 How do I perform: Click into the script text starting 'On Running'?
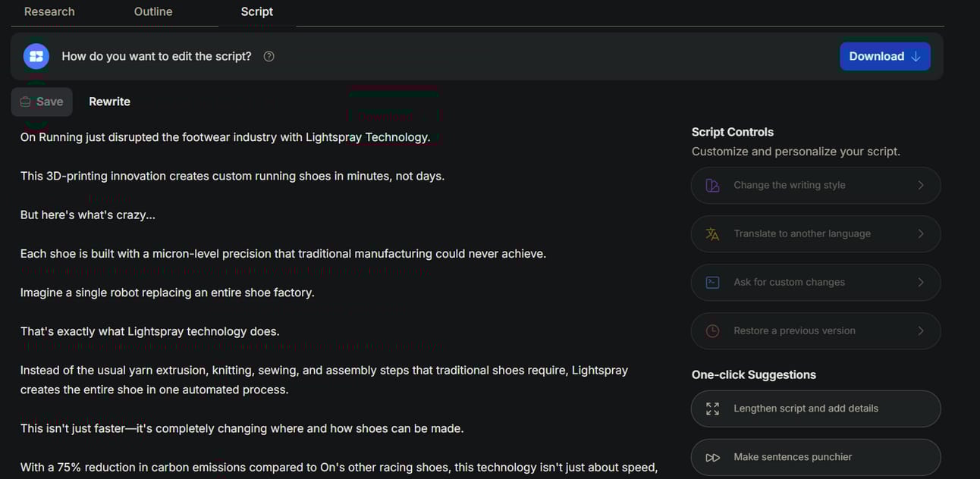coord(225,137)
